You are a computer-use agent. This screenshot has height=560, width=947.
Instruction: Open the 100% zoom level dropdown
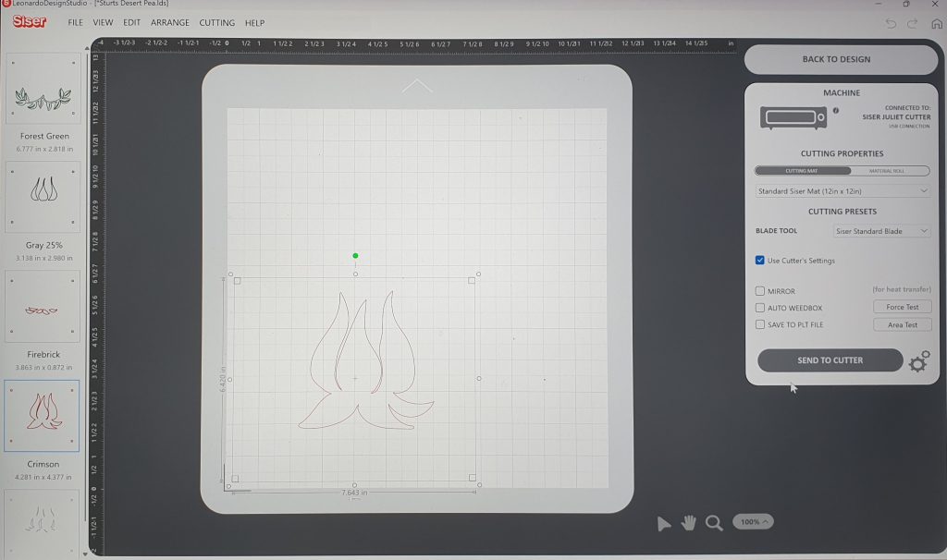[x=753, y=522]
